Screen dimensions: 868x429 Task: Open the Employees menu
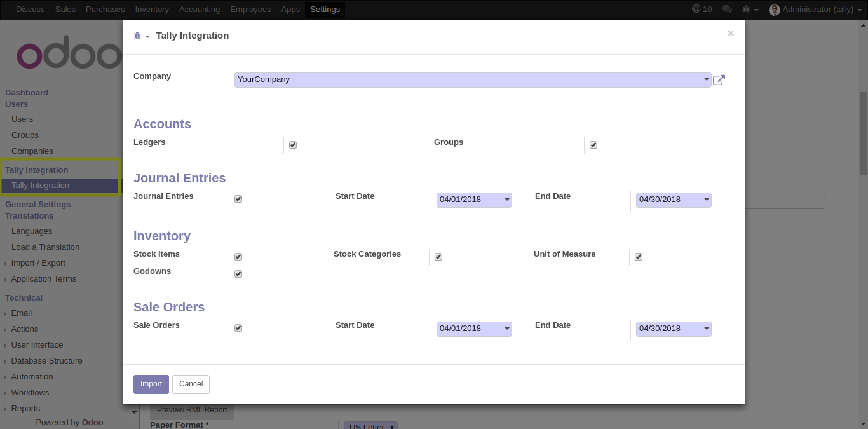coord(250,10)
